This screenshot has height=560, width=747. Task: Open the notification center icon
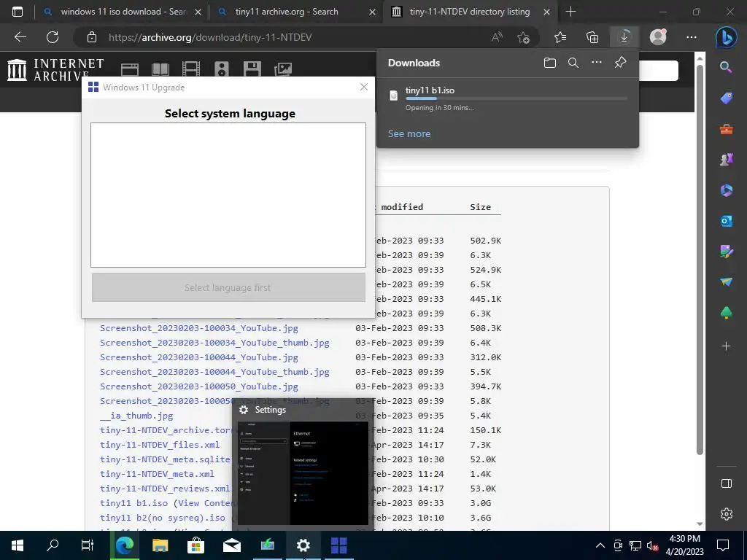[723, 545]
